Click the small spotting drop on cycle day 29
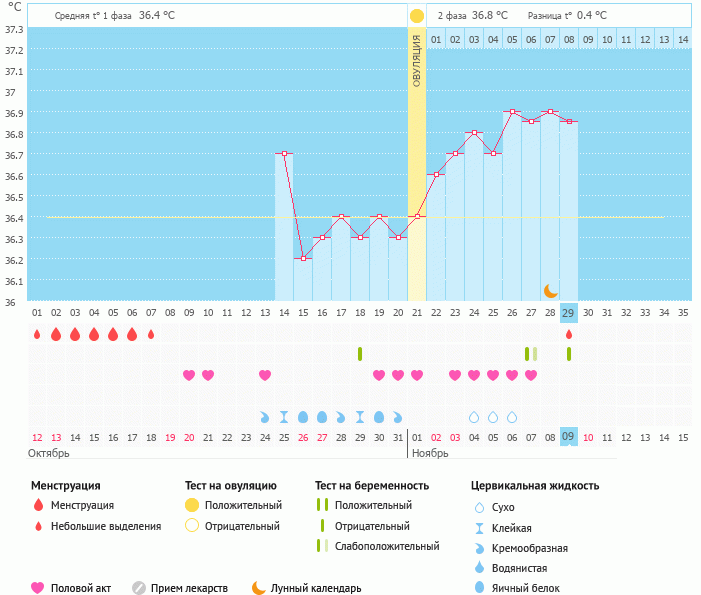The width and height of the screenshot is (701, 595). tap(569, 334)
